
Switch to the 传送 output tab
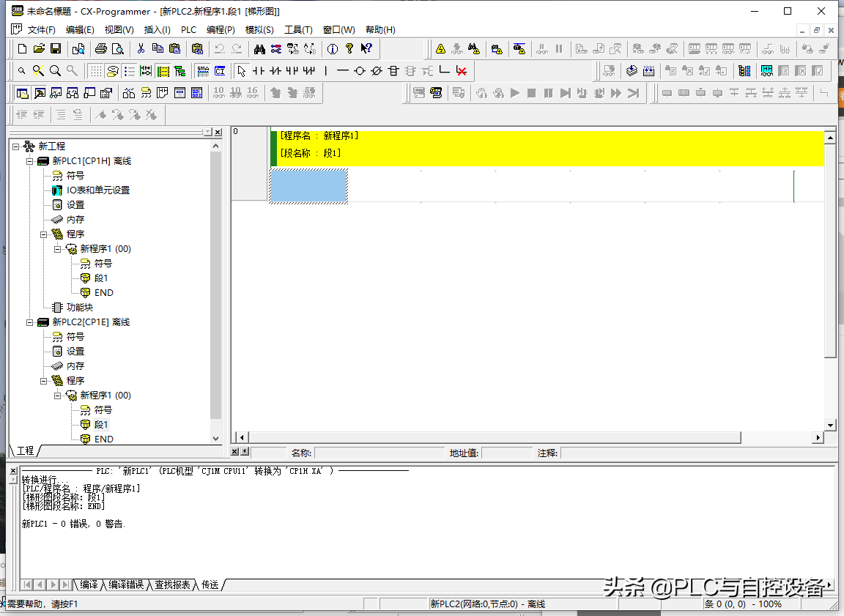click(210, 585)
